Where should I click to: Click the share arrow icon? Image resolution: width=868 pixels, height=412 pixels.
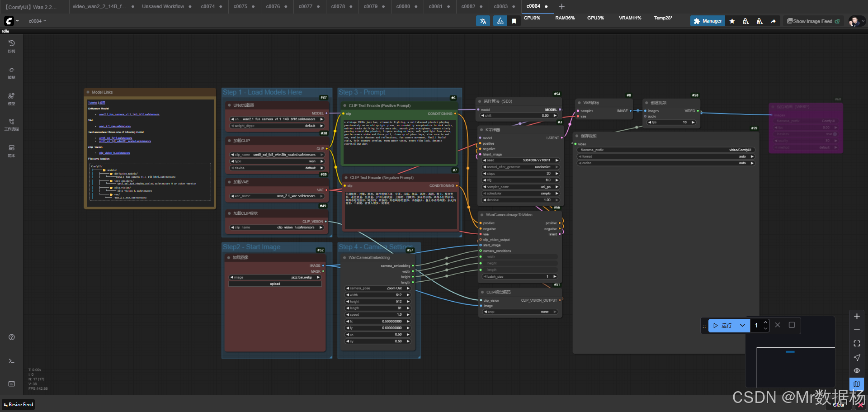point(773,21)
